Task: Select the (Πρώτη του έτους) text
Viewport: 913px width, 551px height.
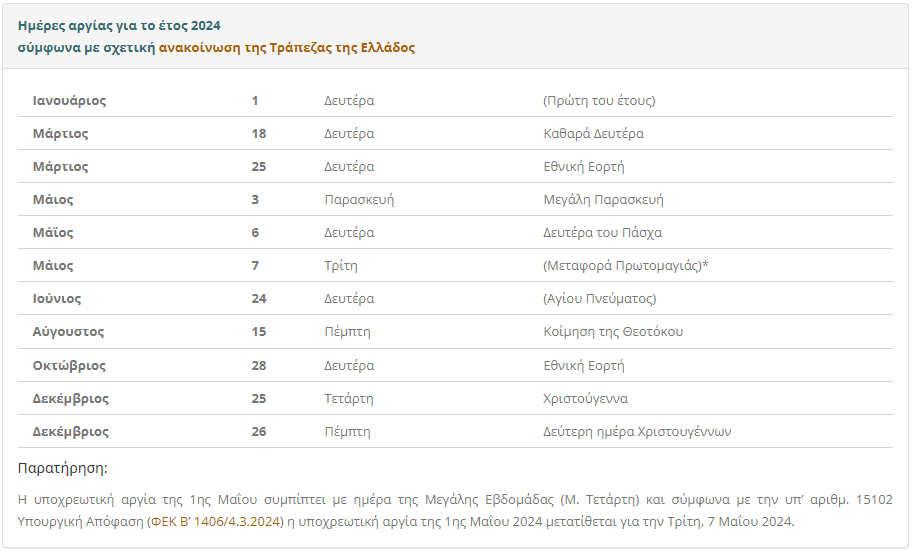Action: click(599, 100)
